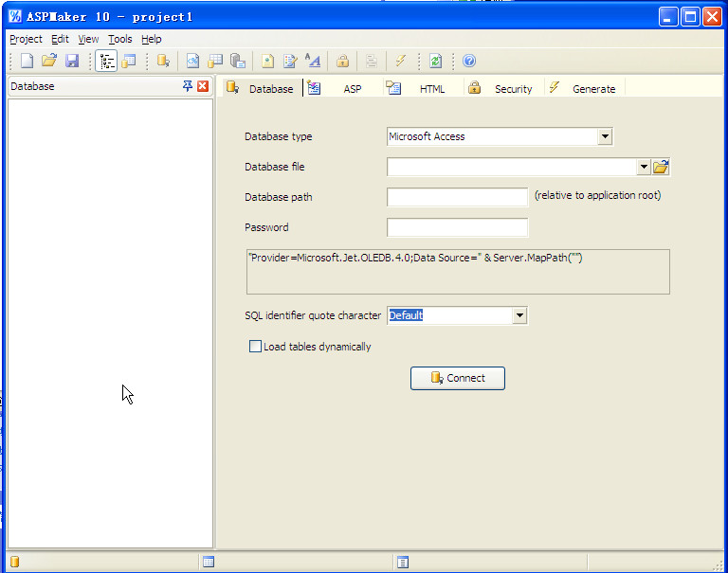
Task: Open the Project menu
Action: tap(26, 39)
